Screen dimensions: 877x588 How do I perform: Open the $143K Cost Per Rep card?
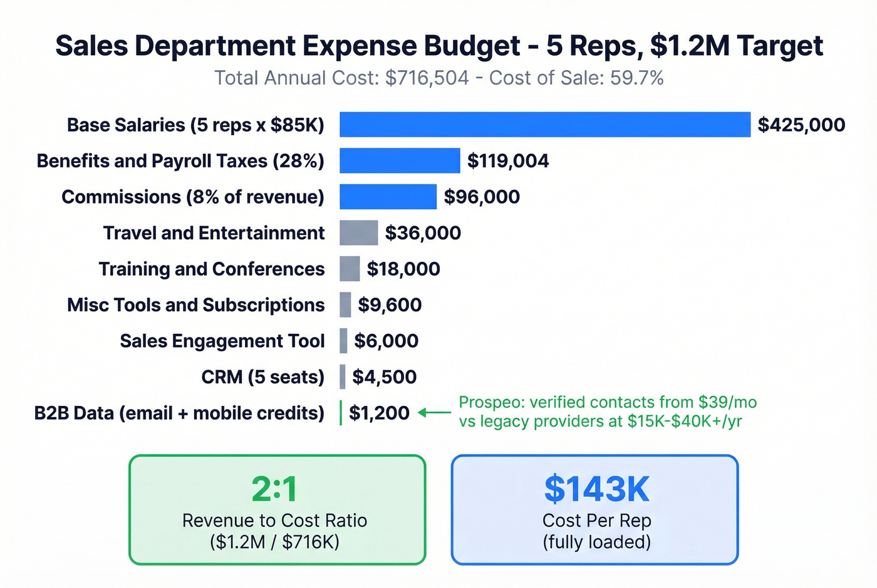(x=594, y=509)
